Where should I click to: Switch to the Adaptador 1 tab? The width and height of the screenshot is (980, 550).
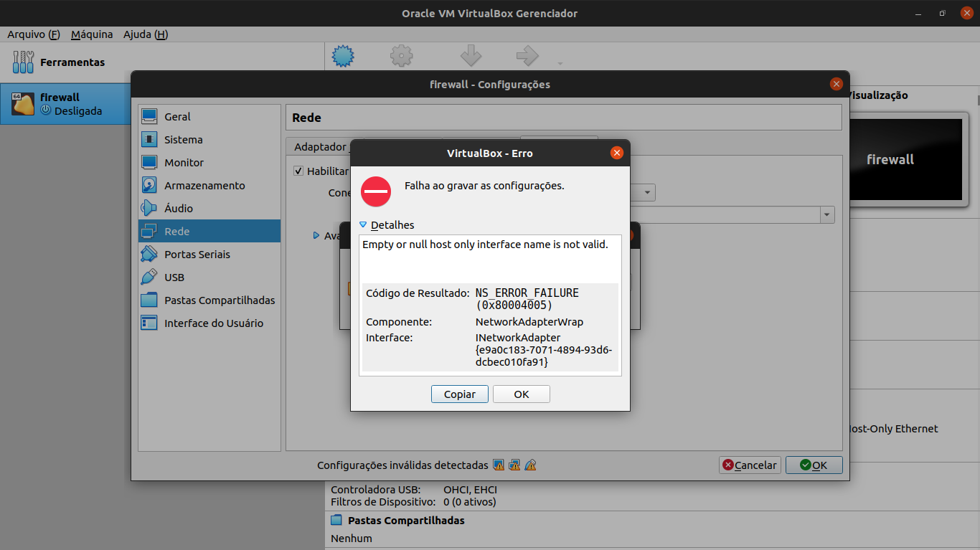pyautogui.click(x=320, y=146)
